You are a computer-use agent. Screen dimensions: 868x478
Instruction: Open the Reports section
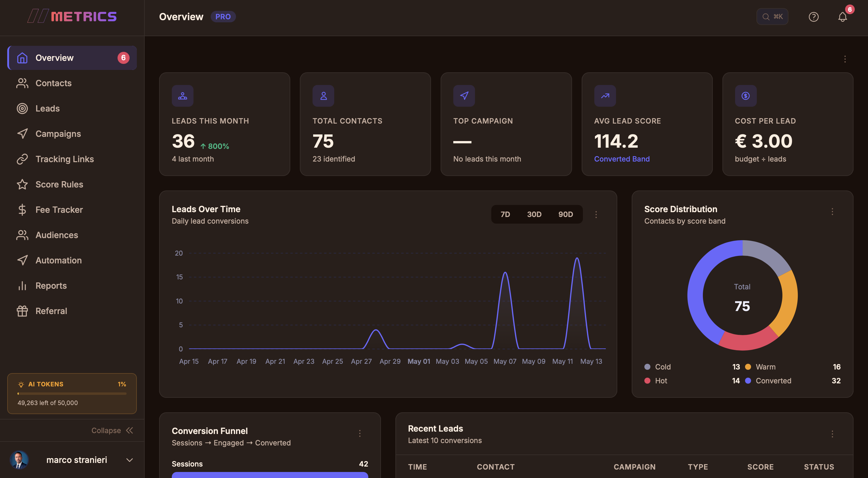click(x=72, y=285)
